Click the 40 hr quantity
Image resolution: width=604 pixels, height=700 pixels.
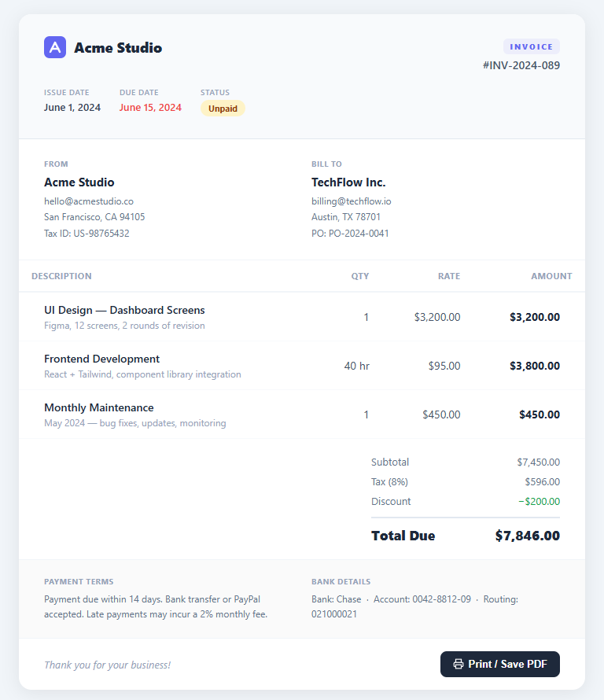click(357, 366)
